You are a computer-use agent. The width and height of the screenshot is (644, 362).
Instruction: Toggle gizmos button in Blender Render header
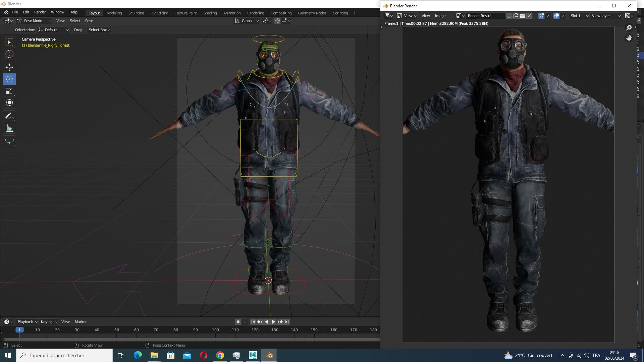pyautogui.click(x=541, y=16)
